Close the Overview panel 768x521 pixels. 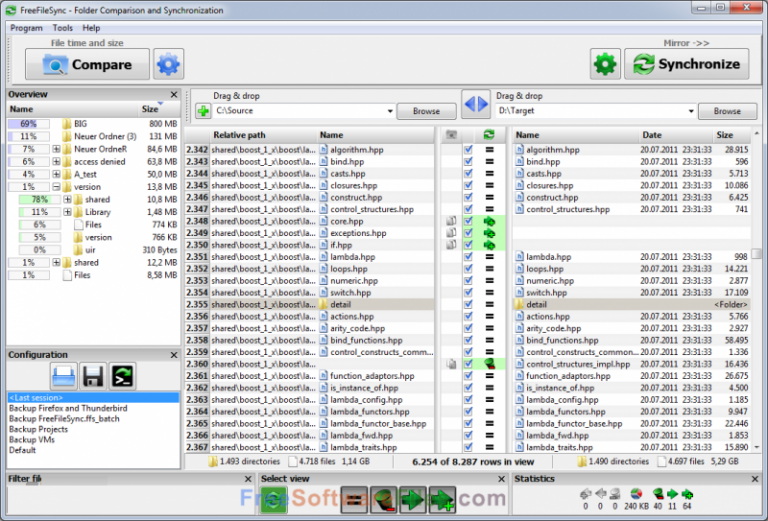174,95
